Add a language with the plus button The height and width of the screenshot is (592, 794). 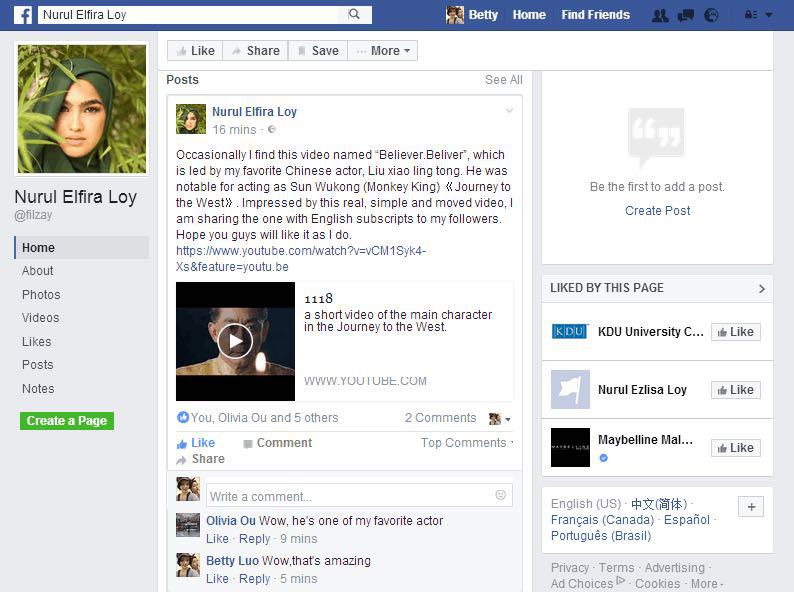751,507
